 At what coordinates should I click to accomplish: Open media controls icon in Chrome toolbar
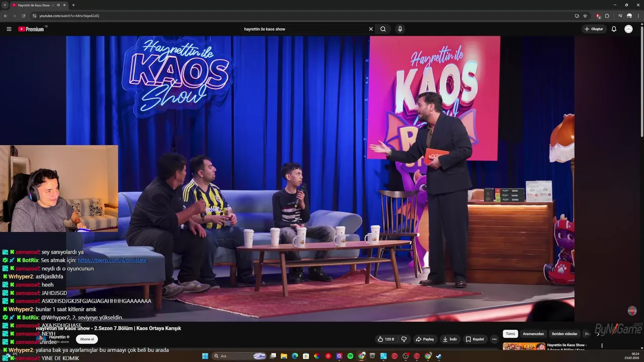tap(620, 16)
